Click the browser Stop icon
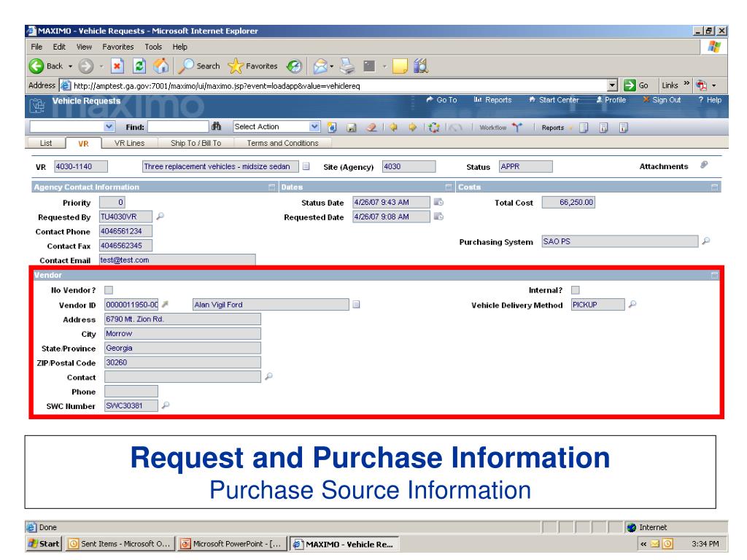This screenshot has width=747, height=560. click(117, 66)
